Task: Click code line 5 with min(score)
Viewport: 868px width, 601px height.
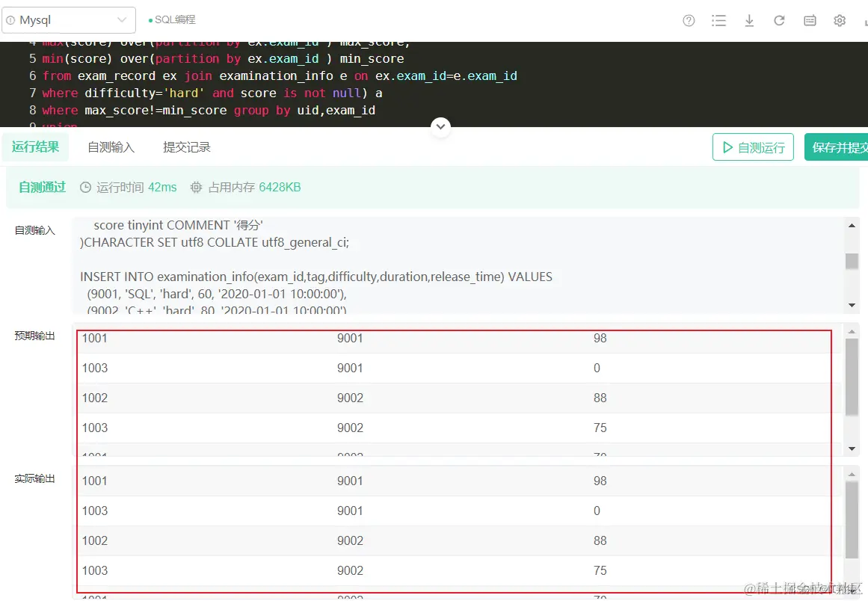Action: point(223,58)
